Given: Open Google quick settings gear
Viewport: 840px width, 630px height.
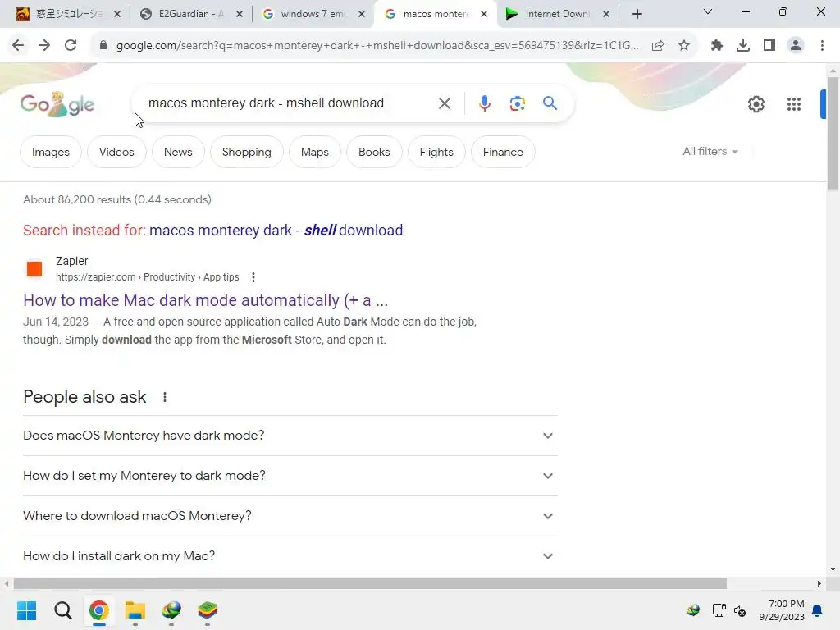Looking at the screenshot, I should 756,104.
